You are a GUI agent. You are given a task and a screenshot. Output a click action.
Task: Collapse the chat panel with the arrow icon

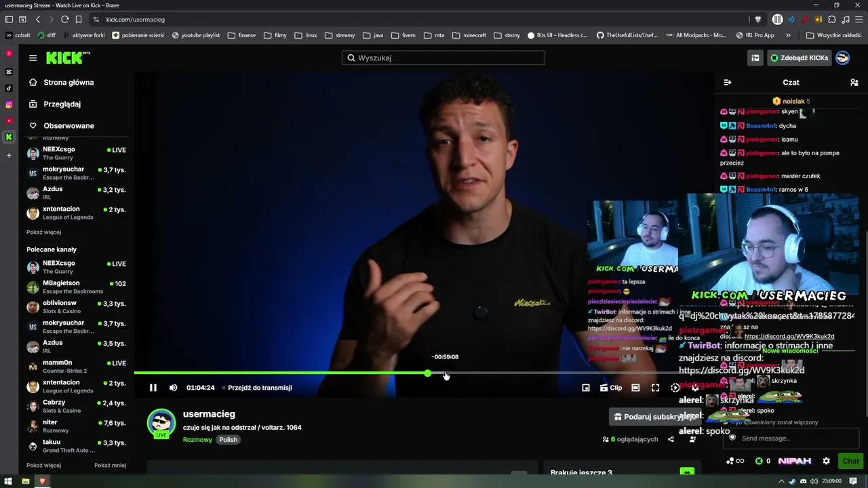(728, 83)
